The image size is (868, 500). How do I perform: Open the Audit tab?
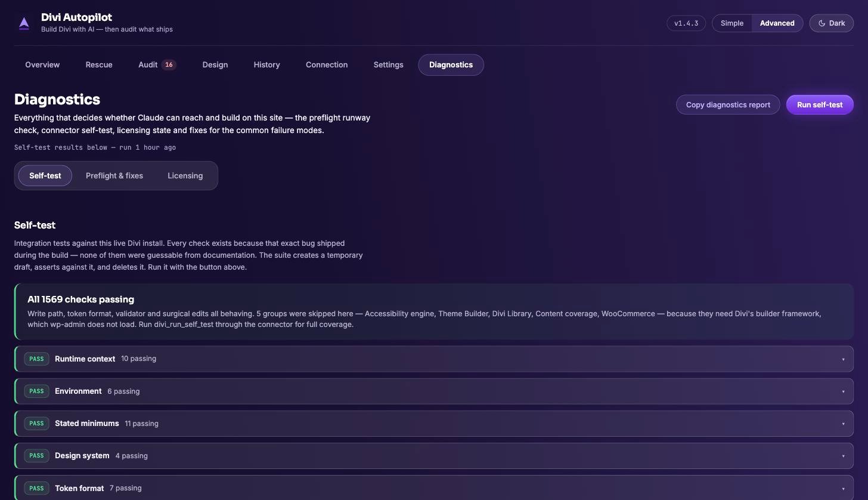[x=157, y=64]
